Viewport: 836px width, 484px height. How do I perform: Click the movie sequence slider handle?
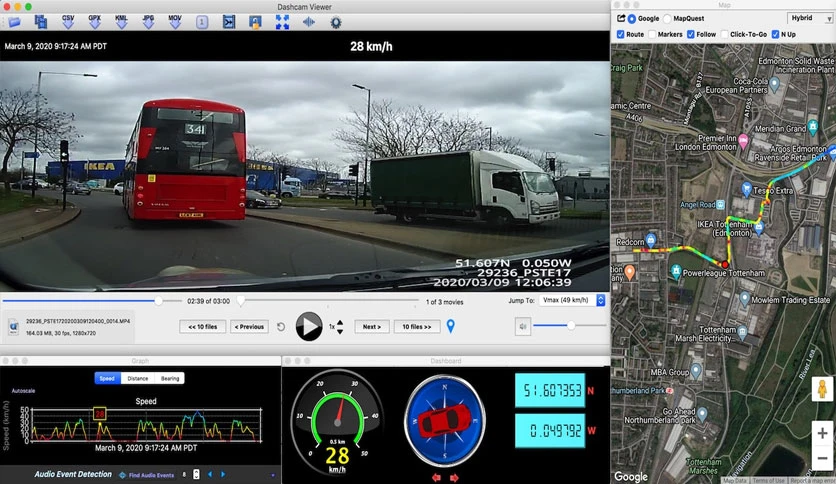point(241,301)
